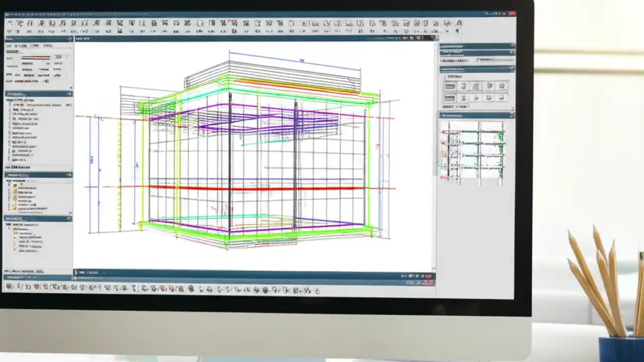Select the column tool in the right panel grid
This screenshot has height=362, width=644.
(x=464, y=86)
